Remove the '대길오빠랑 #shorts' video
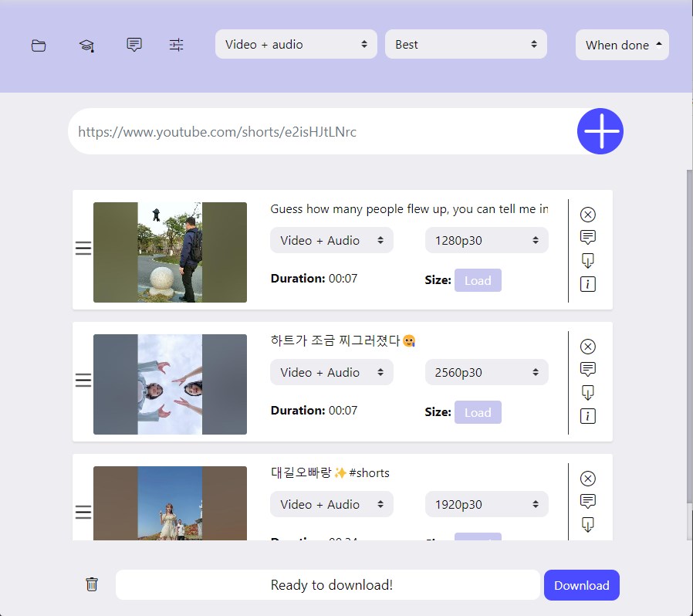Screen dimensions: 693x616 pos(588,479)
